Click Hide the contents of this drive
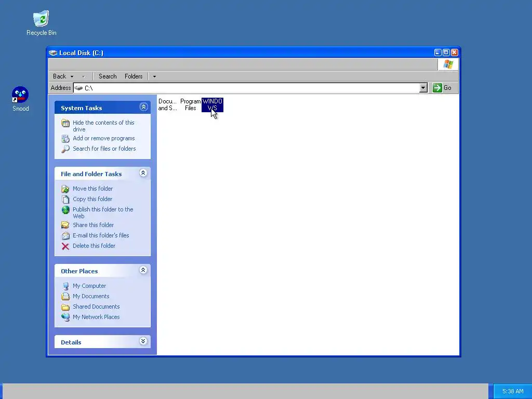The height and width of the screenshot is (399, 532). tap(103, 126)
